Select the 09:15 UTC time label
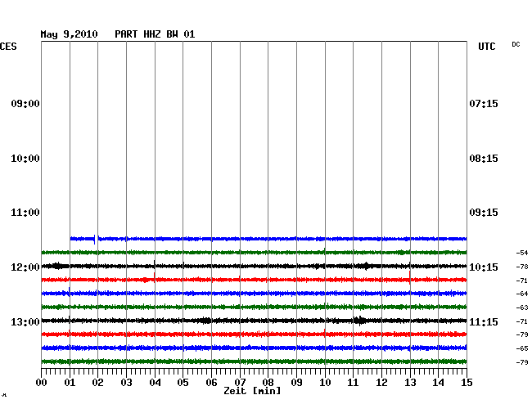The image size is (532, 404). [x=484, y=213]
